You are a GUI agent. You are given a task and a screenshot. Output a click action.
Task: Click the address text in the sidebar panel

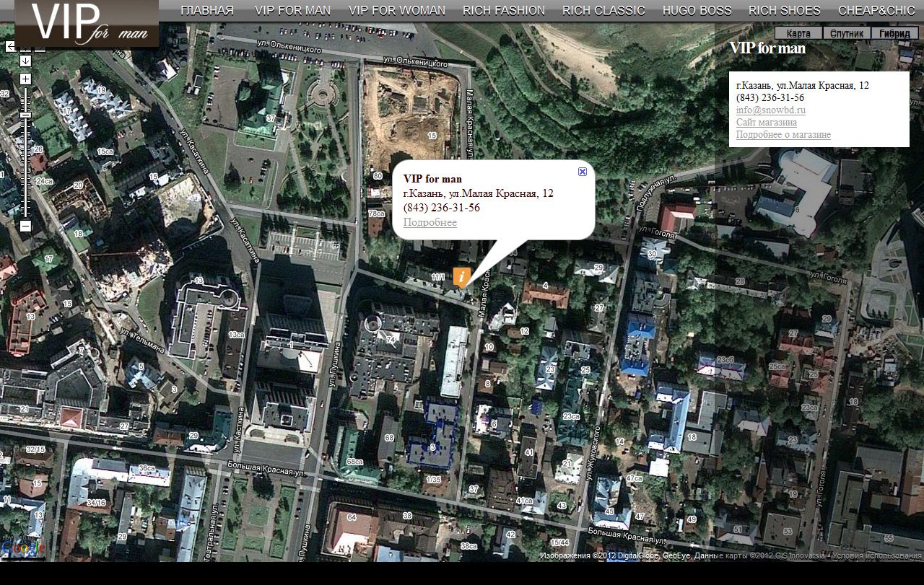coord(803,85)
